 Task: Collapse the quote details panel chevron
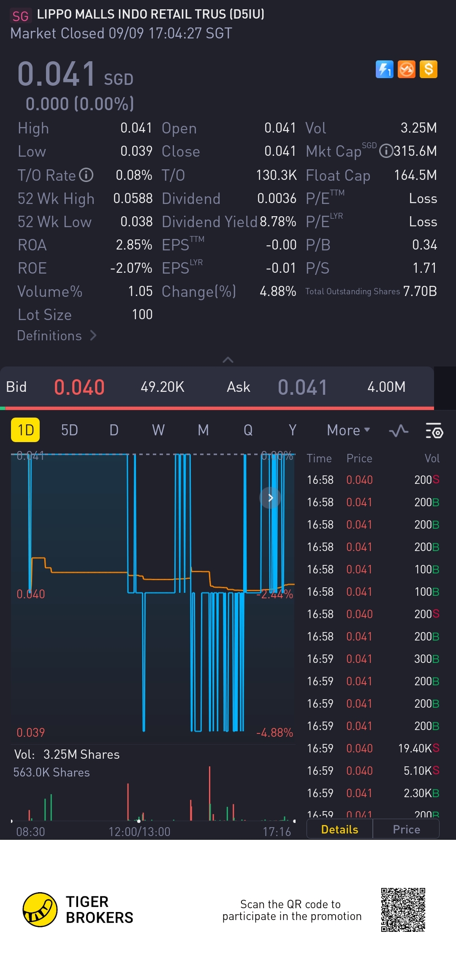tap(228, 360)
